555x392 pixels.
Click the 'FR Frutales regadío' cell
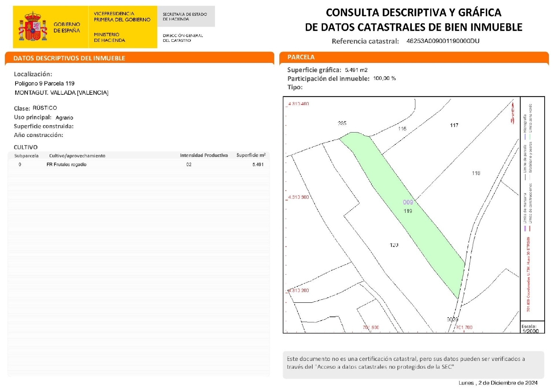click(67, 165)
